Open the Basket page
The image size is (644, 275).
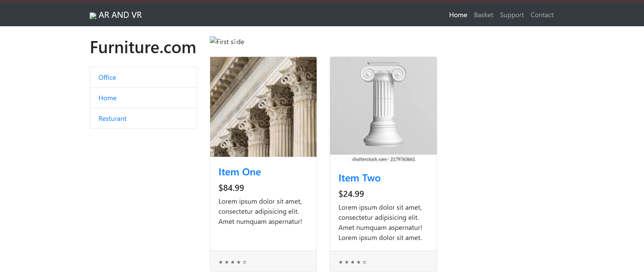tap(483, 15)
